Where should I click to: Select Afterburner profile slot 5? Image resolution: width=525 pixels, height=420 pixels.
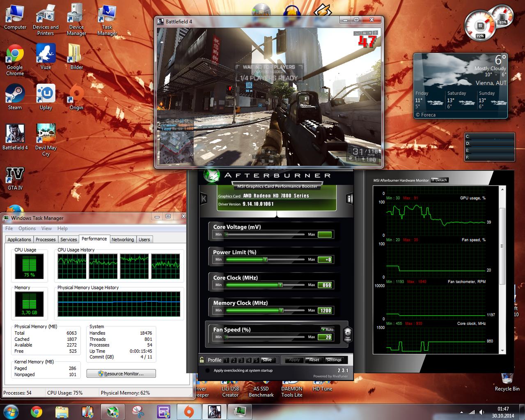tap(256, 360)
